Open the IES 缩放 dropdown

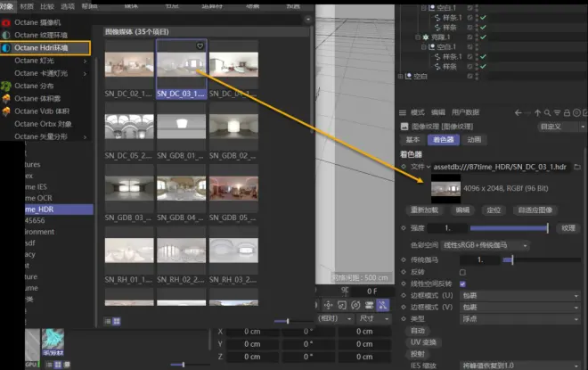point(520,366)
